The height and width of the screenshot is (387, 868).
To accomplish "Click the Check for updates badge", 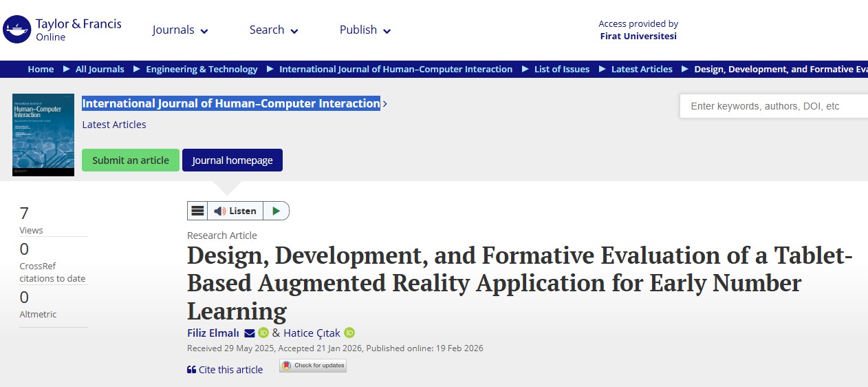I will (313, 366).
